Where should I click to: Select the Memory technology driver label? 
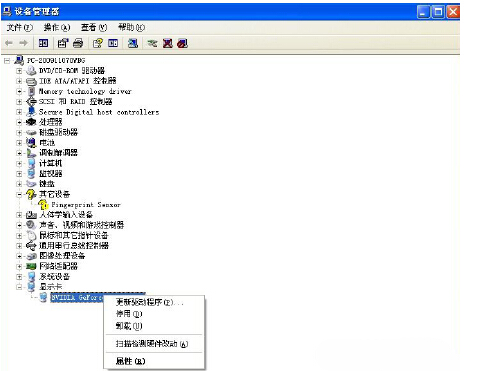coord(85,91)
